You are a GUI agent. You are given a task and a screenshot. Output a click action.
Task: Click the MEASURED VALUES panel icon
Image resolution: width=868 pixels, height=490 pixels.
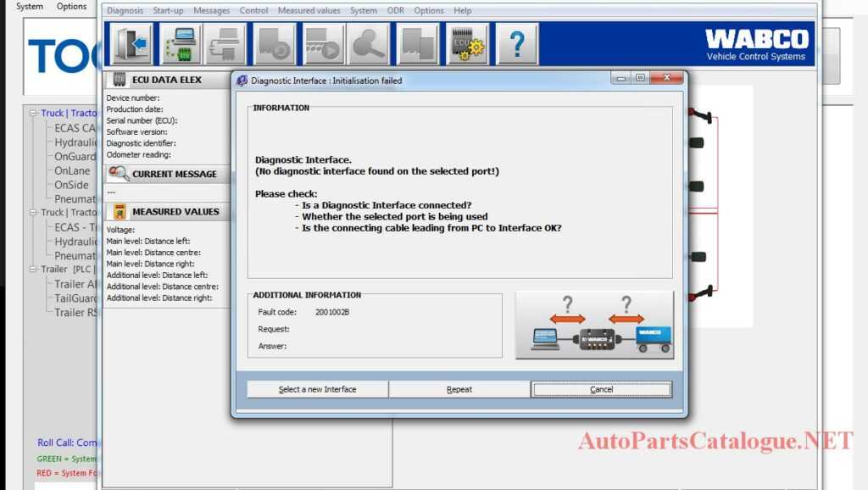pyautogui.click(x=120, y=212)
